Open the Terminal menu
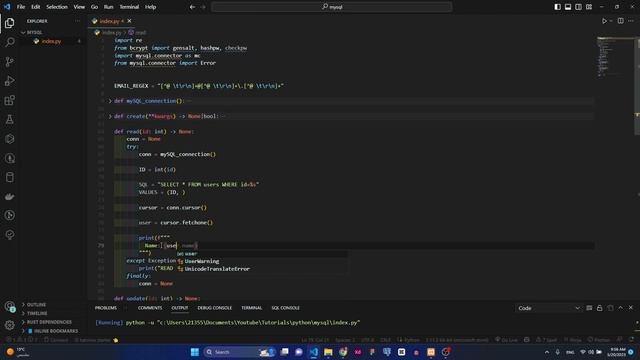The image size is (640, 360). click(129, 7)
